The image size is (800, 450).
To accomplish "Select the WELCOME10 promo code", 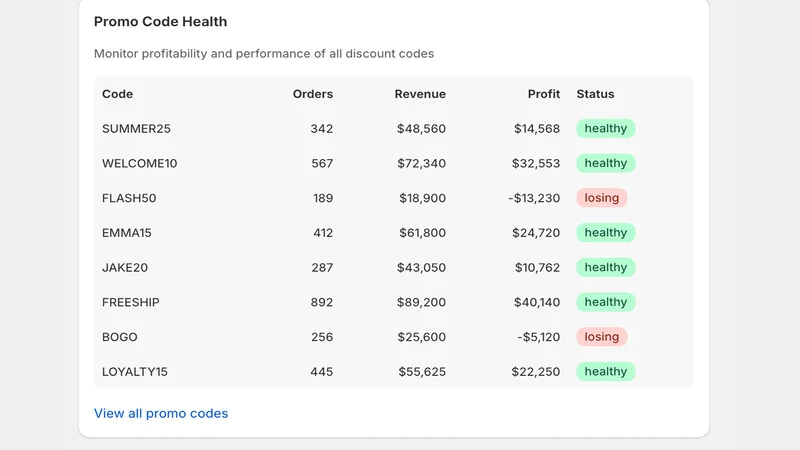I will [139, 163].
